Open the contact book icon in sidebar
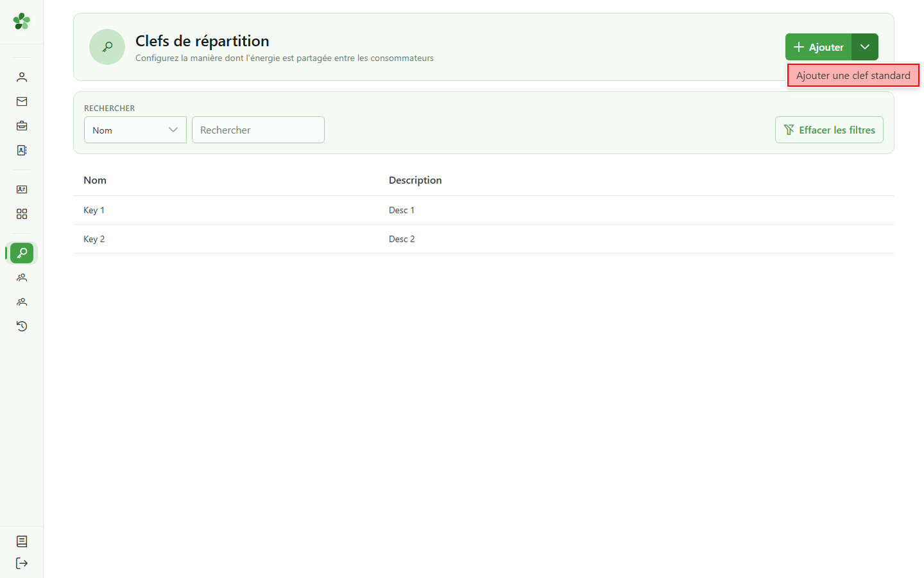 point(22,150)
